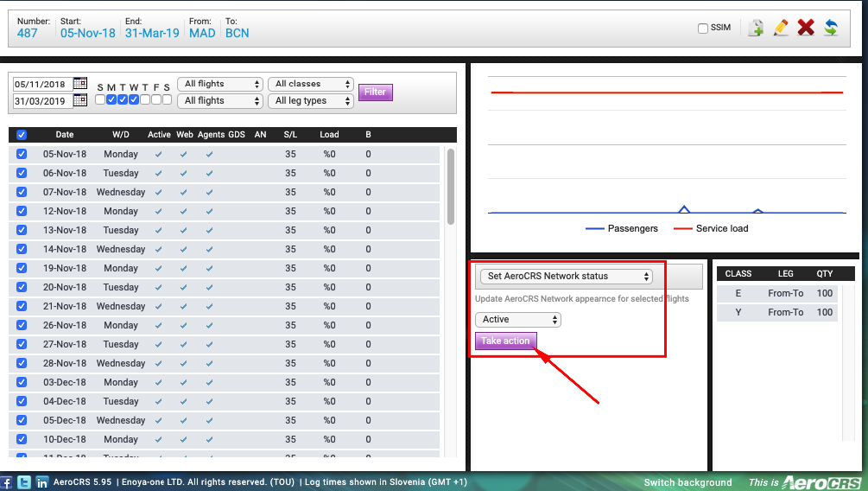Open the start date calendar picker
Image resolution: width=868 pixels, height=491 pixels.
[x=80, y=84]
